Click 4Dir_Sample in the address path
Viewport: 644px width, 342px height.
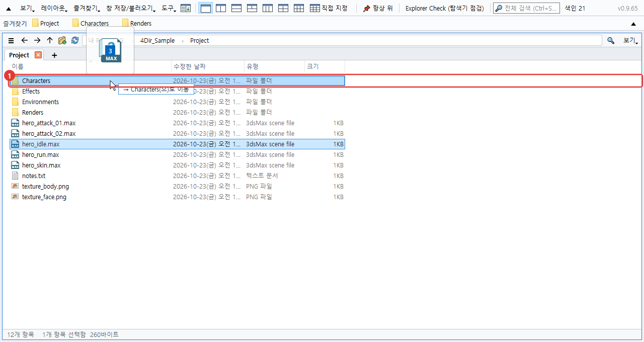[157, 41]
